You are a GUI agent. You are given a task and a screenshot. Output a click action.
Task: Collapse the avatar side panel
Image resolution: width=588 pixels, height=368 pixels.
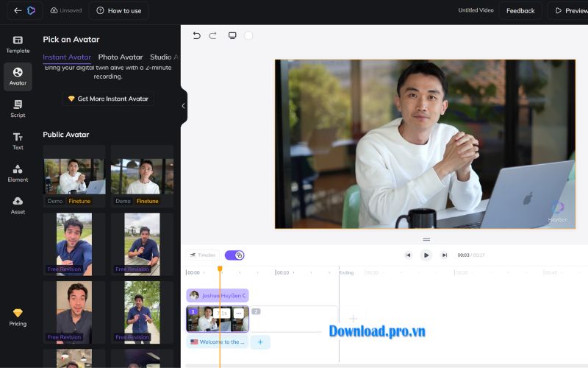[183, 106]
